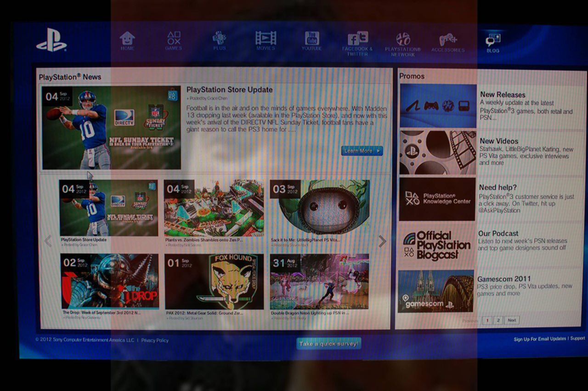Click Next in the Promos pagination

coord(512,320)
